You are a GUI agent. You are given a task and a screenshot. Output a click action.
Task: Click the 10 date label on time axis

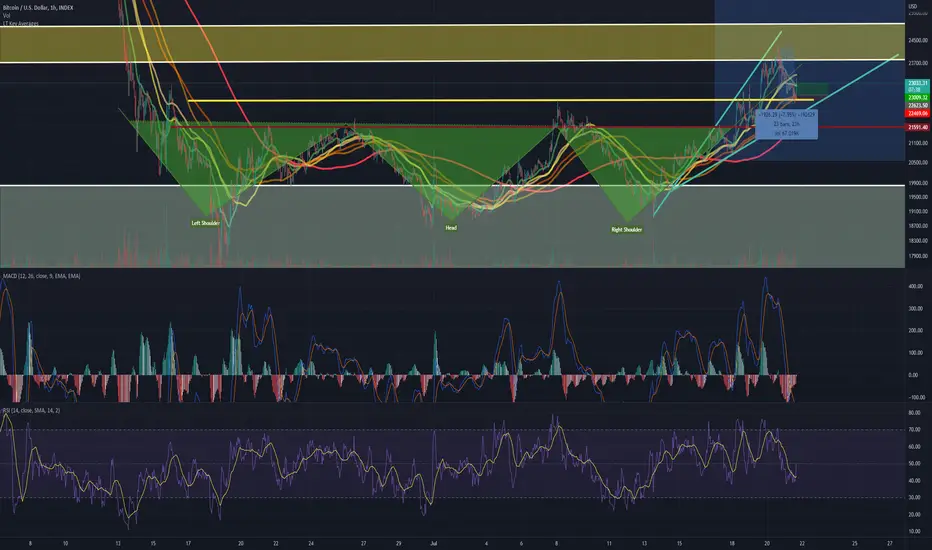[65, 543]
